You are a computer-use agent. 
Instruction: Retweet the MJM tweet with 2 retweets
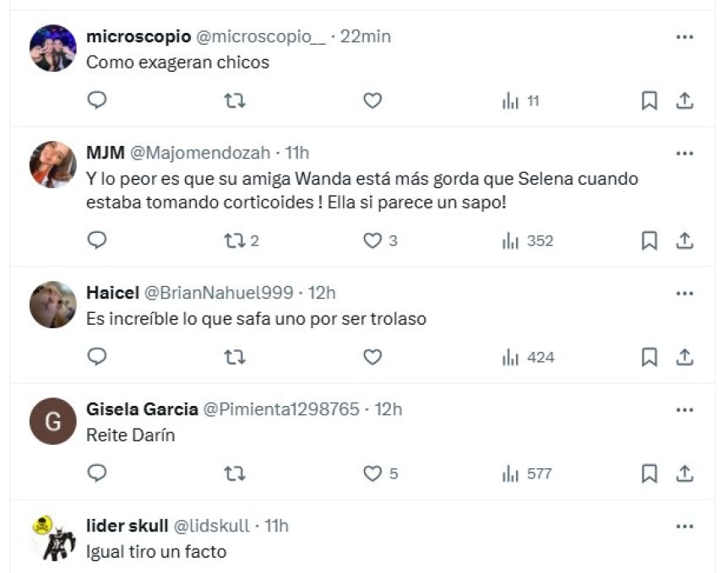pos(234,241)
